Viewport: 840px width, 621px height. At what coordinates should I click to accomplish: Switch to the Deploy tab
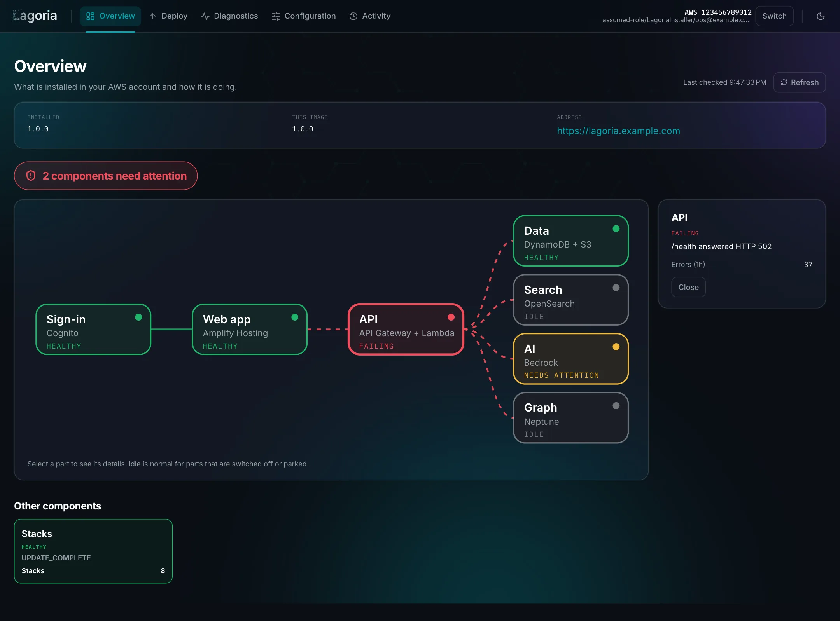coord(168,16)
